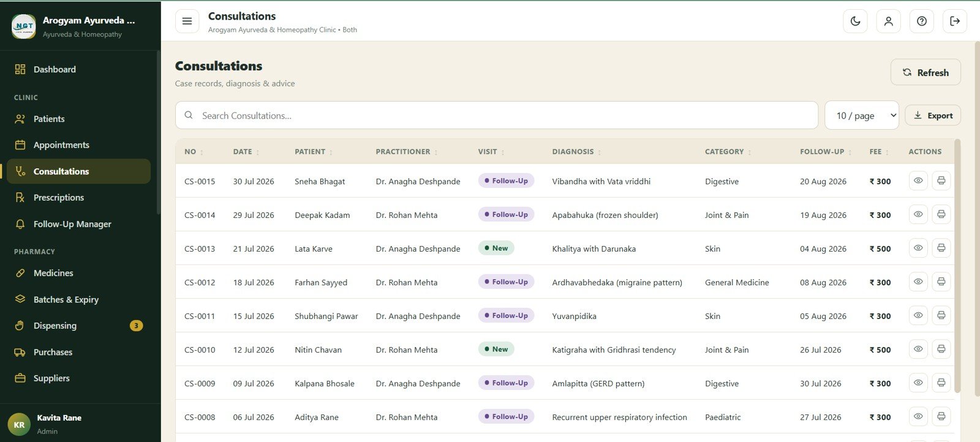Click the KR user avatar in sidebar

click(x=19, y=424)
